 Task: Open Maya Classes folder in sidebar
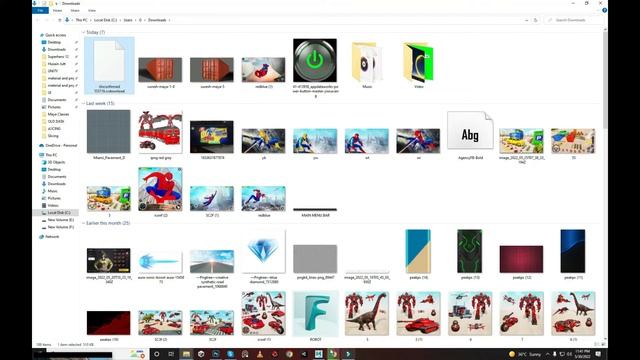(58, 114)
